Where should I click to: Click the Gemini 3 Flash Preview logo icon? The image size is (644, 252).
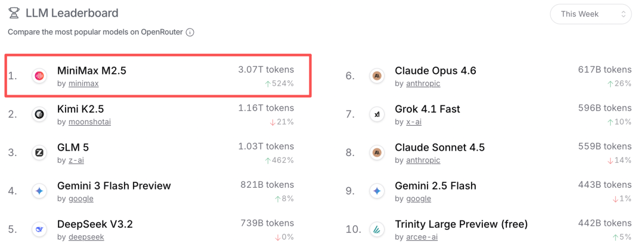tap(39, 191)
